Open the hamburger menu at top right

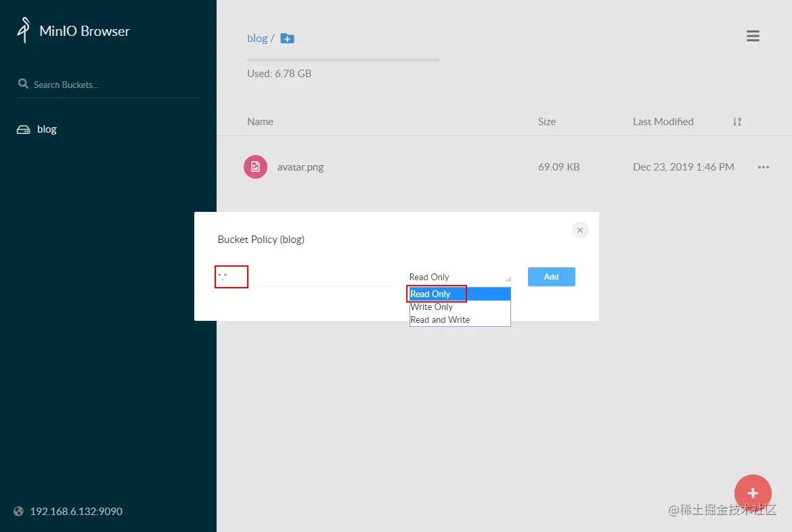click(x=753, y=36)
